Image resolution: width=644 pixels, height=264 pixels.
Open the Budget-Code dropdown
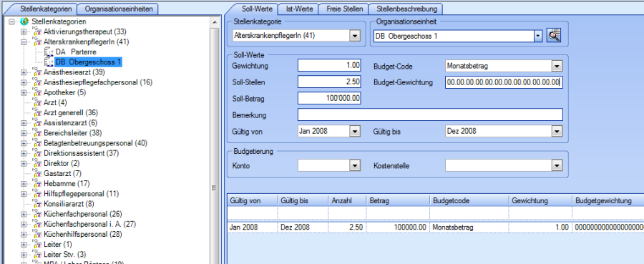tap(557, 66)
